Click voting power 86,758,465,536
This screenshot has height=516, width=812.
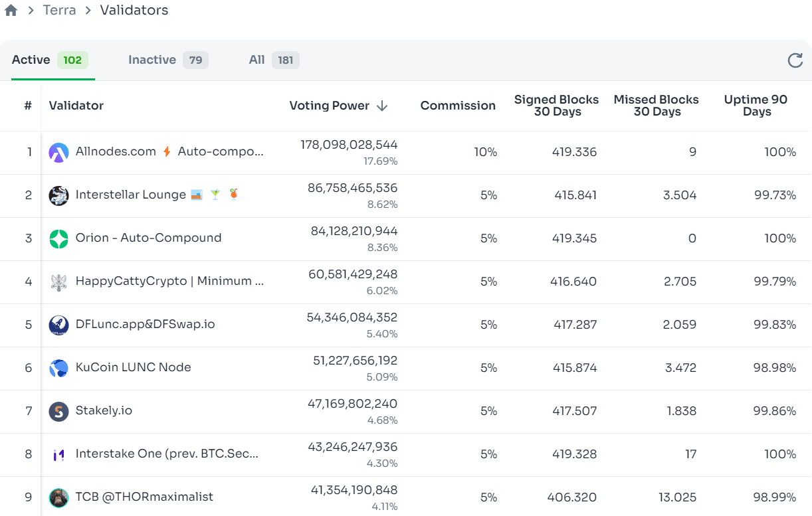point(353,187)
